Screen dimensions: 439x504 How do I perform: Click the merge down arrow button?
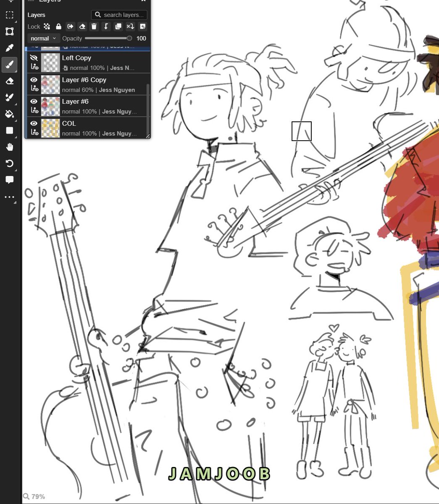[x=106, y=26]
